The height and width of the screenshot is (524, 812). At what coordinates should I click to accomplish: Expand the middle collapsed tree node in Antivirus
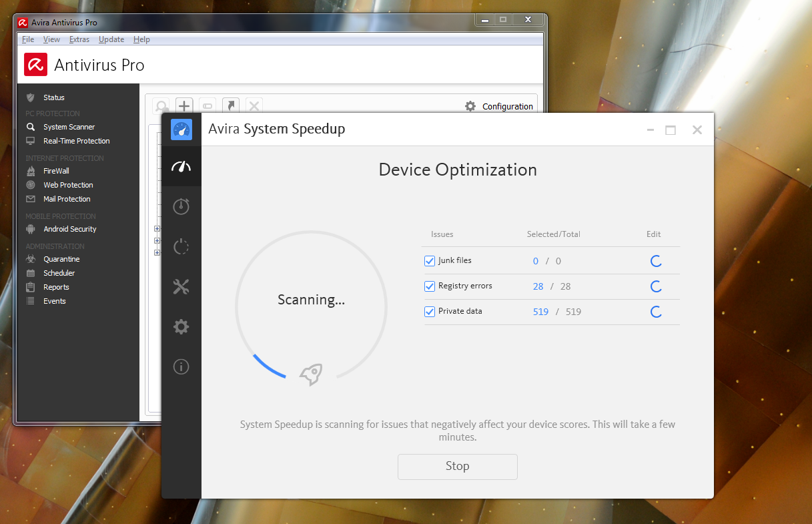click(157, 241)
